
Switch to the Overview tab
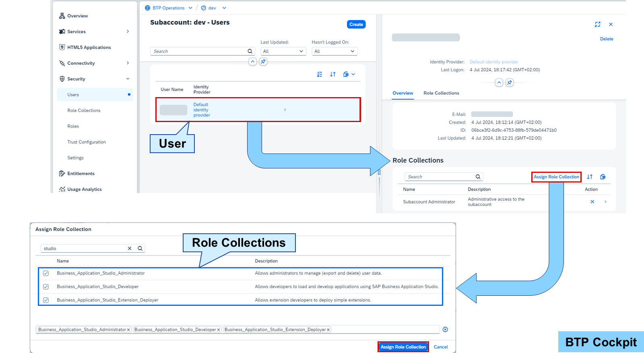403,93
